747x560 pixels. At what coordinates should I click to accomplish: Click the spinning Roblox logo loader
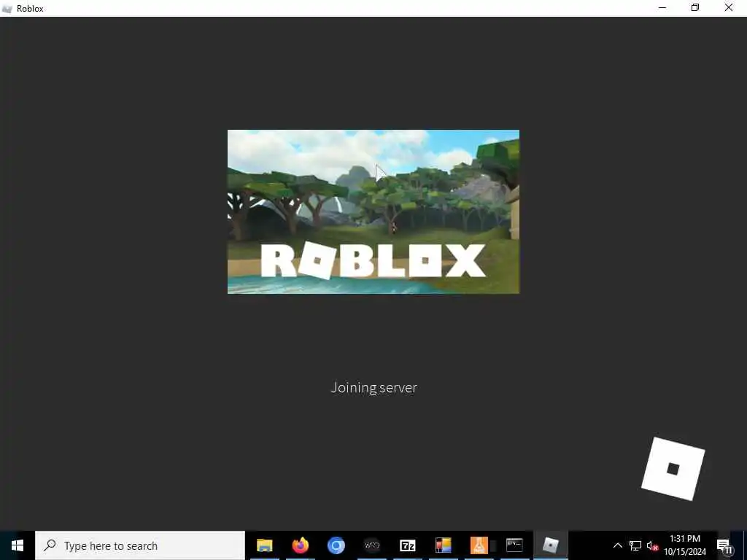pyautogui.click(x=673, y=469)
